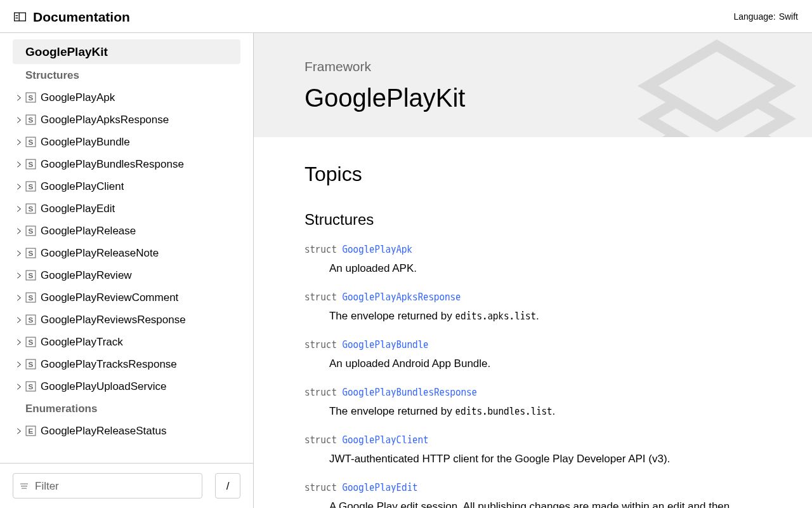812x508 pixels.
Task: Expand the GooglePlayEdit chevron
Action: pos(18,209)
